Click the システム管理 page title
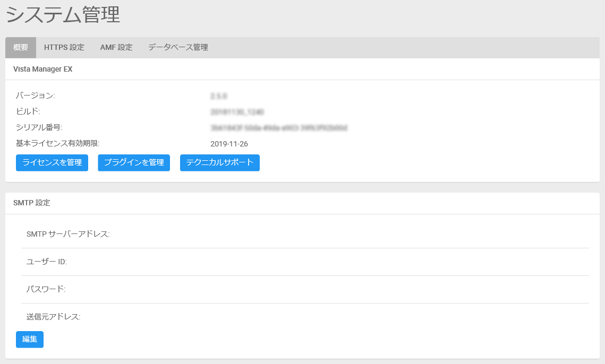The height and width of the screenshot is (364, 605). [x=63, y=15]
